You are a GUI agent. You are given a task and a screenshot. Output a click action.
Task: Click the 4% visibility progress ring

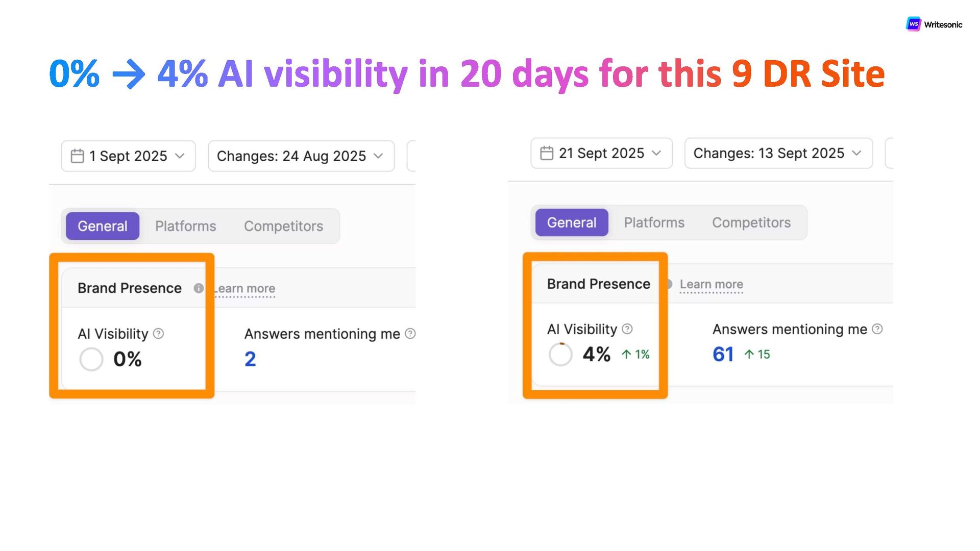point(560,354)
